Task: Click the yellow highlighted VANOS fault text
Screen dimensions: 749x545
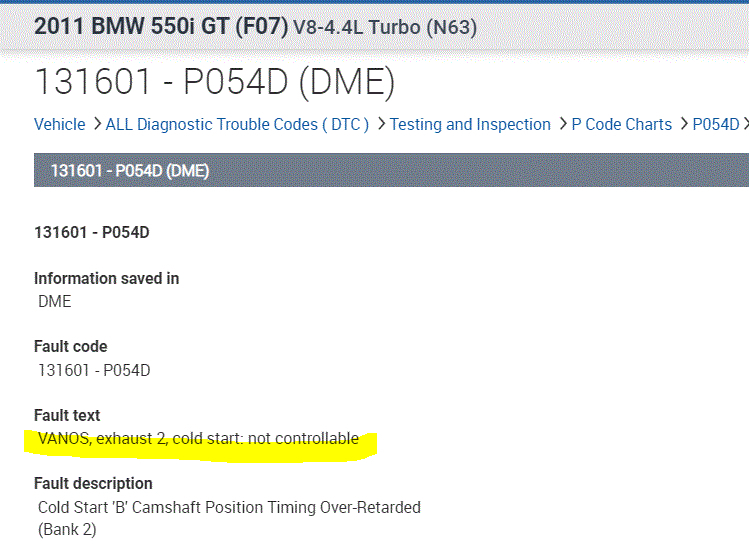Action: (198, 438)
